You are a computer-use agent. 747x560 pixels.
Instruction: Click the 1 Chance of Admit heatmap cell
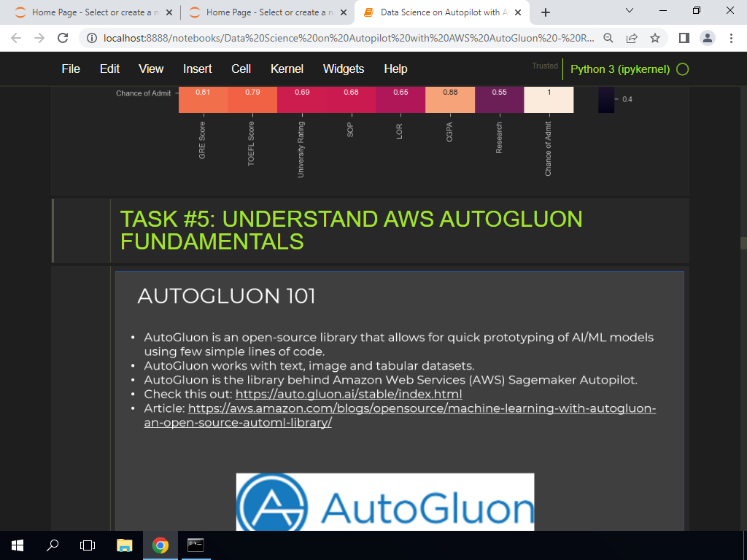(549, 99)
